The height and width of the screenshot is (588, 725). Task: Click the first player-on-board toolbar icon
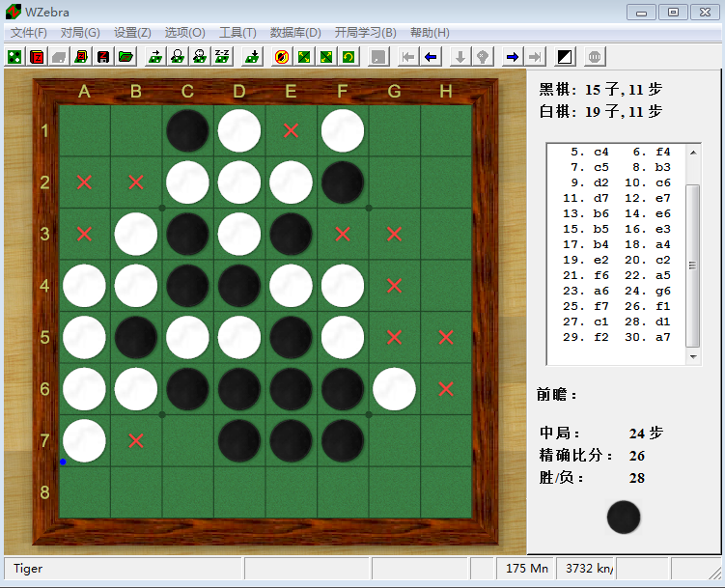pyautogui.click(x=178, y=57)
